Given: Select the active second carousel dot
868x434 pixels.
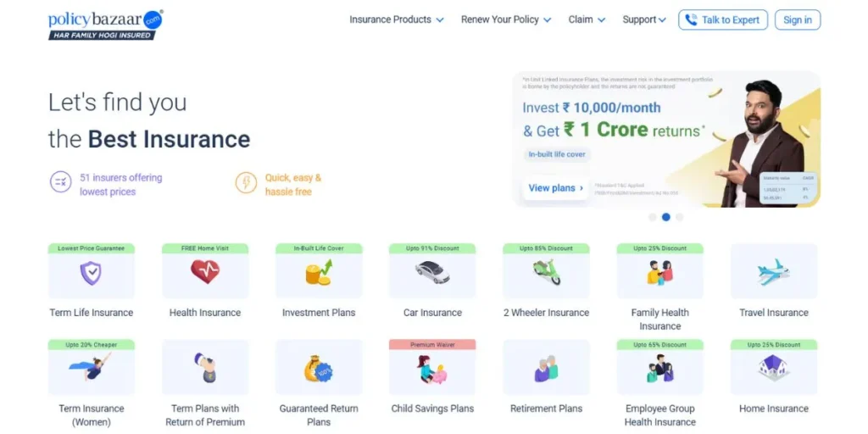Looking at the screenshot, I should (666, 217).
